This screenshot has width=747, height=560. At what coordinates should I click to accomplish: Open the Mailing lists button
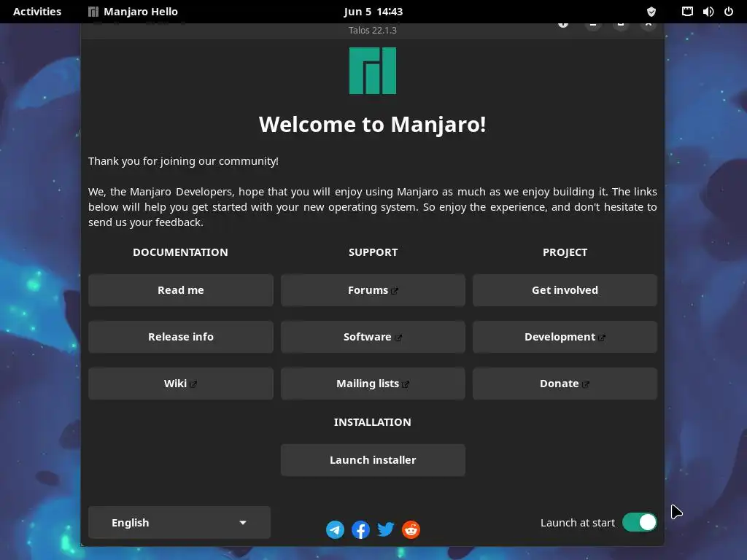[373, 384]
